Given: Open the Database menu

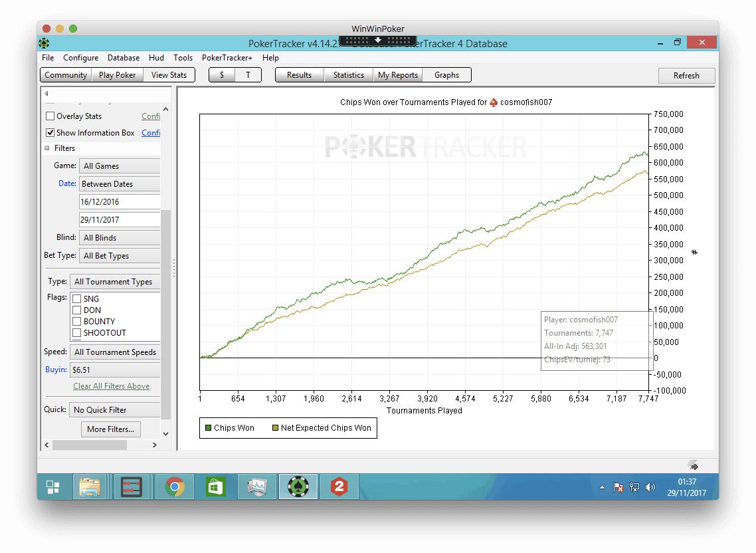Looking at the screenshot, I should [124, 58].
